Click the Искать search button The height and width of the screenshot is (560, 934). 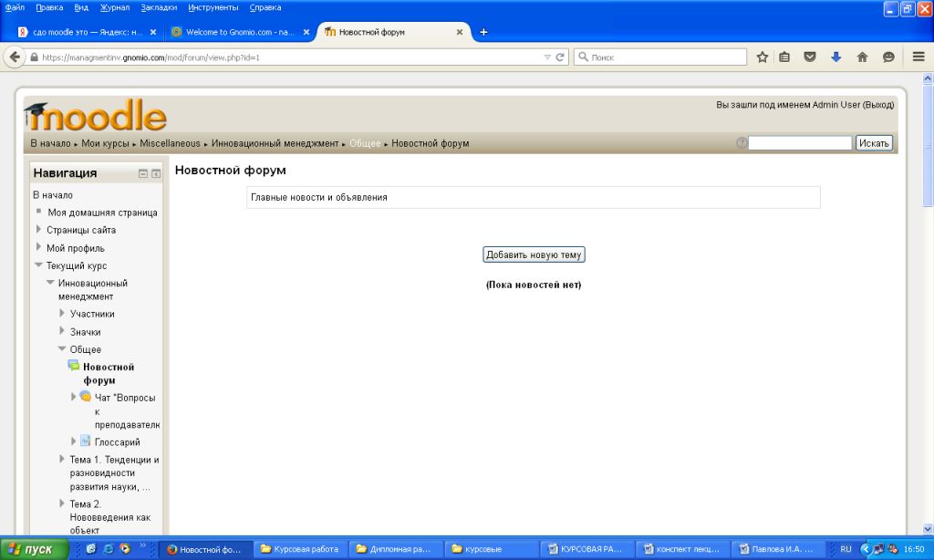tap(874, 143)
